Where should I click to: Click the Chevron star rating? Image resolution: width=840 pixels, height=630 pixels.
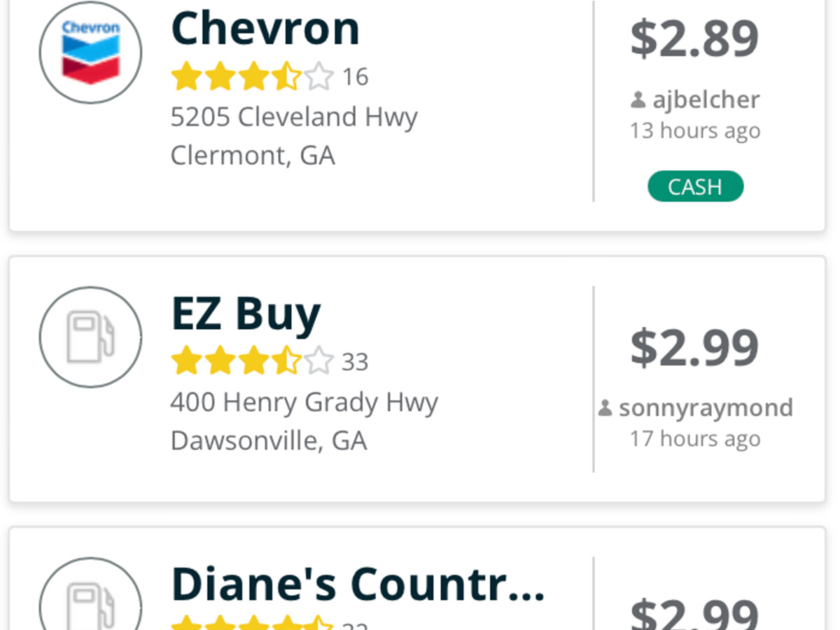click(253, 76)
